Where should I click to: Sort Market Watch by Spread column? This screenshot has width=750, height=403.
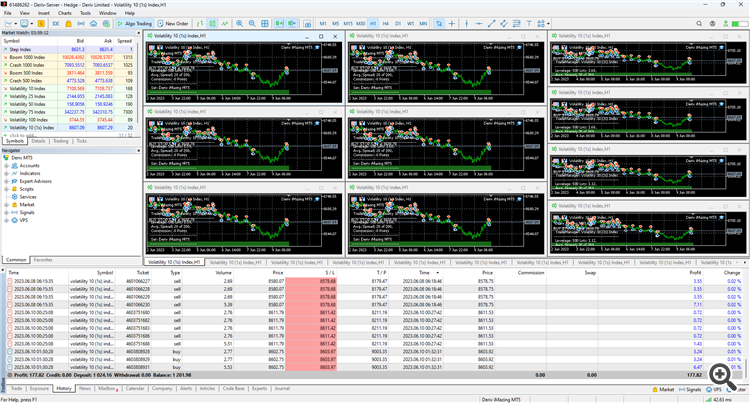pyautogui.click(x=124, y=41)
